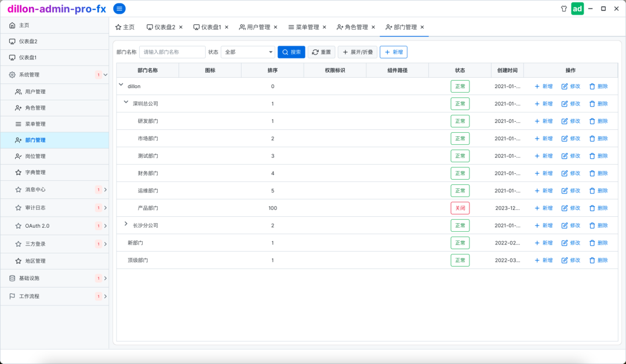Click the plus add icon in 市场部门 row

point(537,139)
